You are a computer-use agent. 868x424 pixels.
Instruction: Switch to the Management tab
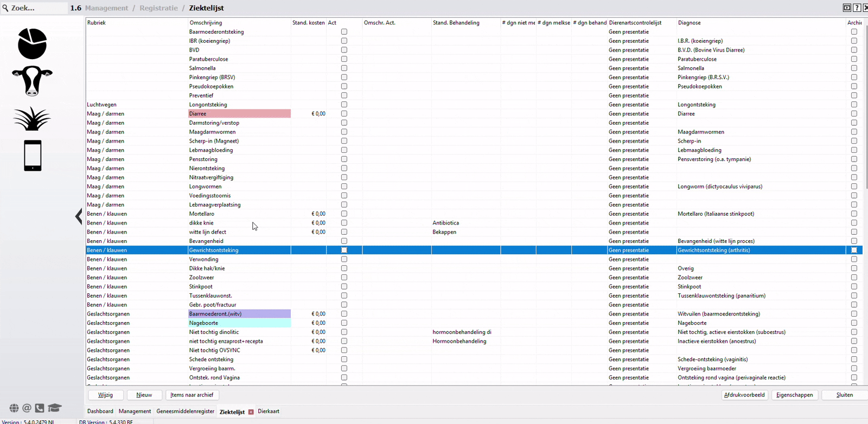point(135,412)
